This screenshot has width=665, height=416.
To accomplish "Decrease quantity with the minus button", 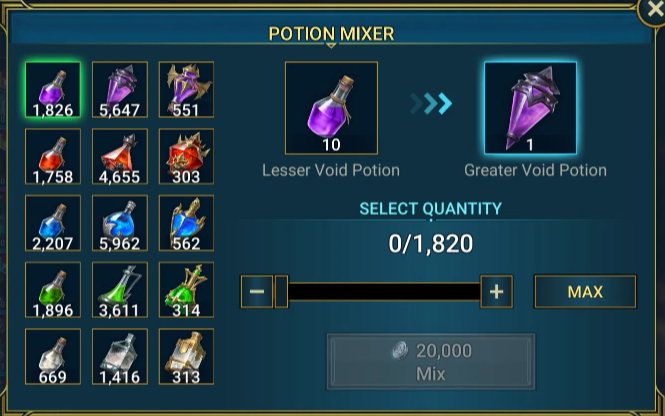I will pyautogui.click(x=257, y=291).
